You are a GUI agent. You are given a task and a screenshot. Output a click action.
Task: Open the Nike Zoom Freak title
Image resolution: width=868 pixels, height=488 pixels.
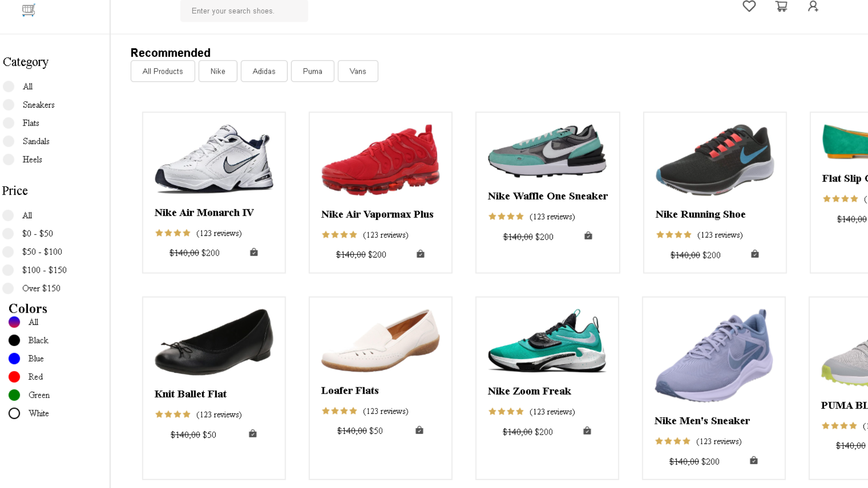pos(529,391)
